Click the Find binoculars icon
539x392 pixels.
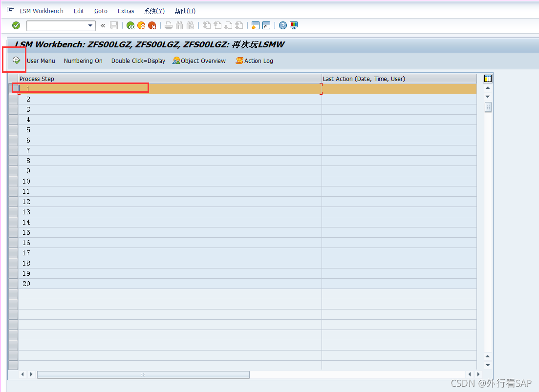click(179, 25)
